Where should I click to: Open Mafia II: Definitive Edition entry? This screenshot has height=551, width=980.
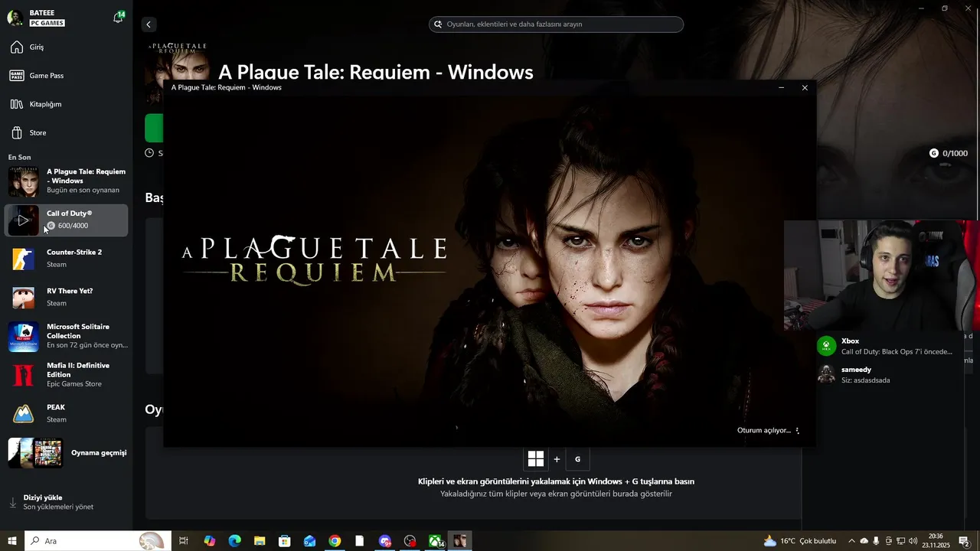[x=66, y=375]
